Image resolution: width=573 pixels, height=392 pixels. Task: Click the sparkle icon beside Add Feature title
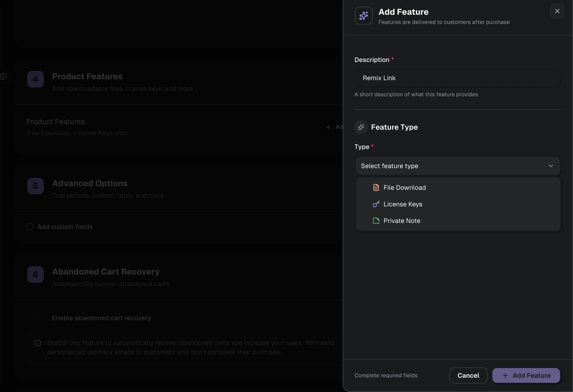[363, 16]
